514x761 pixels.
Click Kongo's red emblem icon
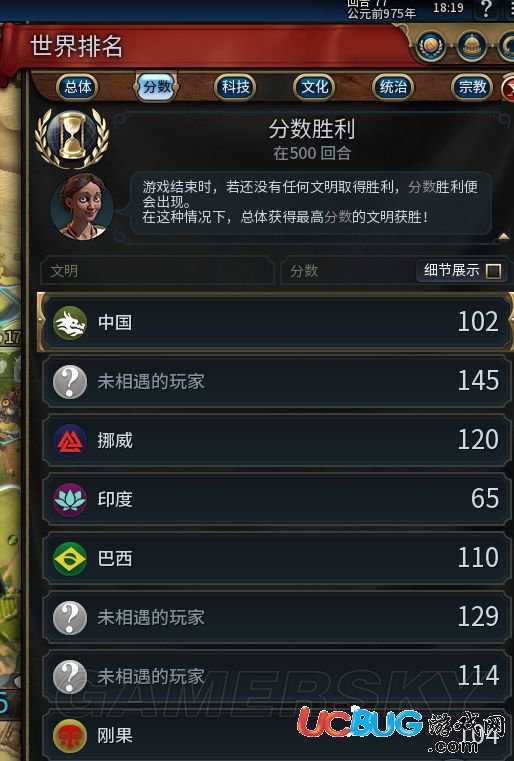click(70, 736)
